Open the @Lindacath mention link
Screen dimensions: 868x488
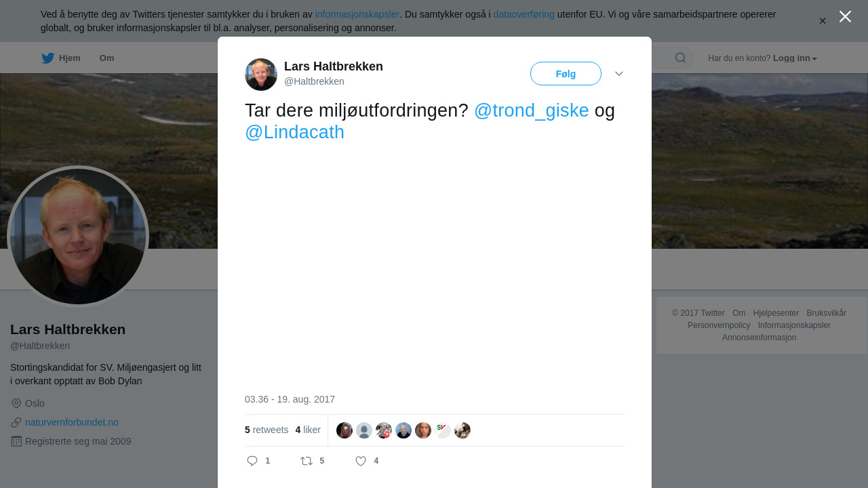[294, 132]
